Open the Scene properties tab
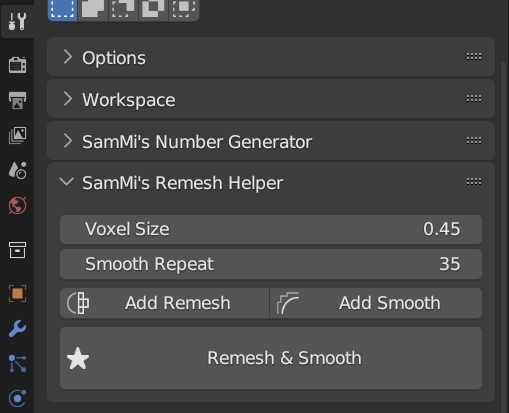509x413 pixels. (17, 170)
